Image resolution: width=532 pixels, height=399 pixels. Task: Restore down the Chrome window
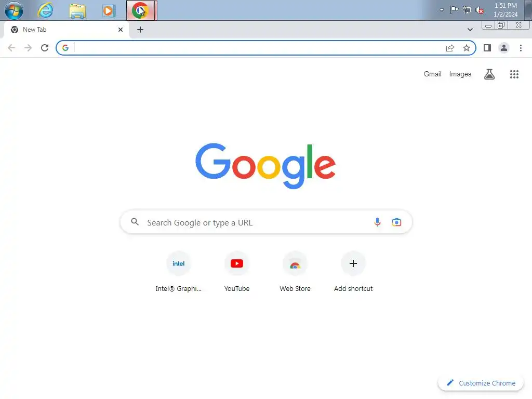(x=501, y=25)
